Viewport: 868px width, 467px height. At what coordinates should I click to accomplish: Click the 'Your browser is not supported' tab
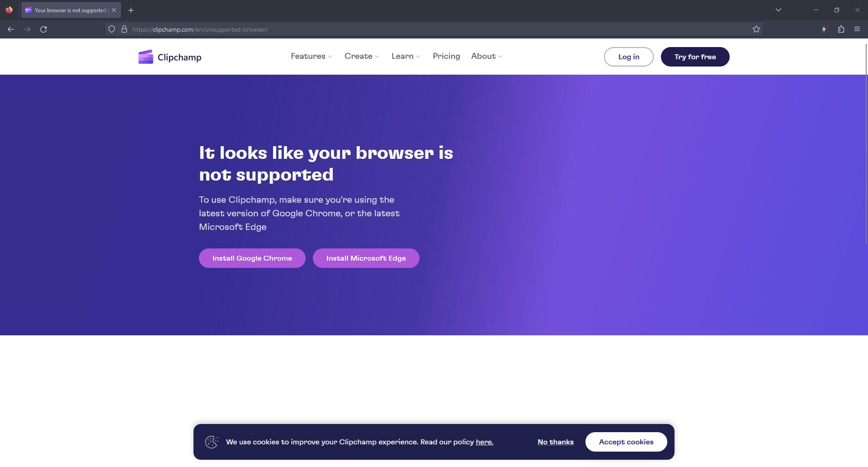pyautogui.click(x=68, y=10)
